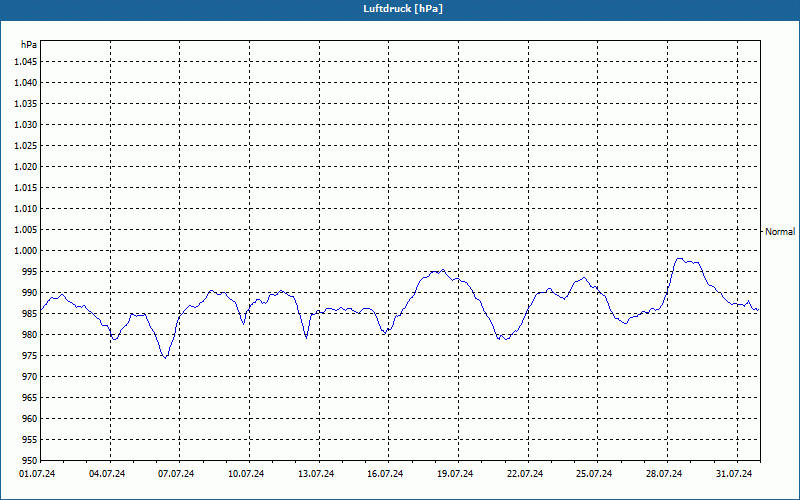Click the 960 axis value

30,418
